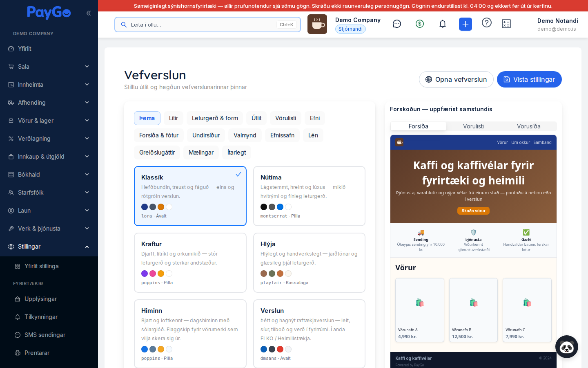The width and height of the screenshot is (588, 368).
Task: Open notifications bell icon
Action: tap(443, 24)
